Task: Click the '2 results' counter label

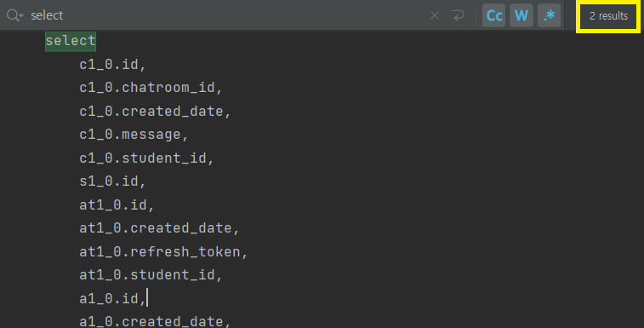Action: point(608,16)
